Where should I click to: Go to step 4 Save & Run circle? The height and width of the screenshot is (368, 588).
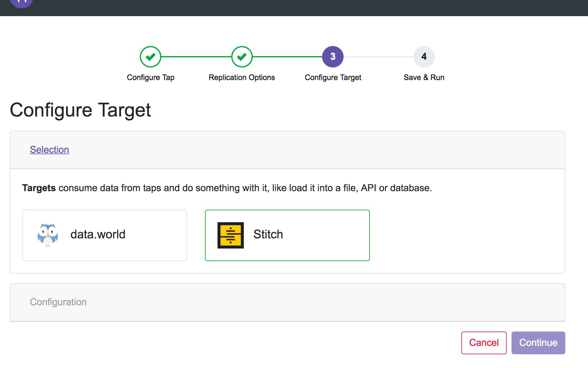(424, 57)
